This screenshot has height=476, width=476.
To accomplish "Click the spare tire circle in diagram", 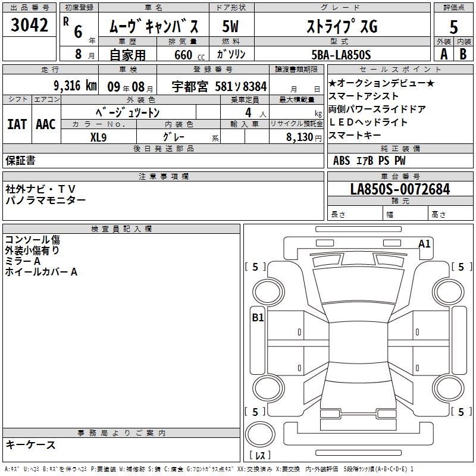I will (x=260, y=434).
